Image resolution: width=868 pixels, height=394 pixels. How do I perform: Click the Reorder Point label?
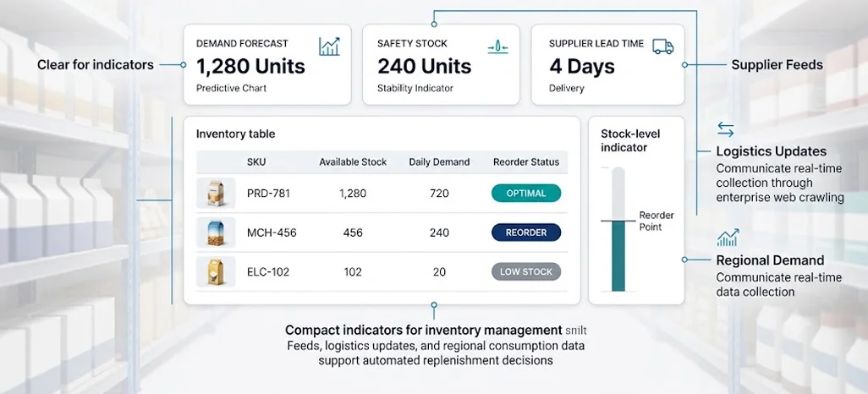pos(656,221)
